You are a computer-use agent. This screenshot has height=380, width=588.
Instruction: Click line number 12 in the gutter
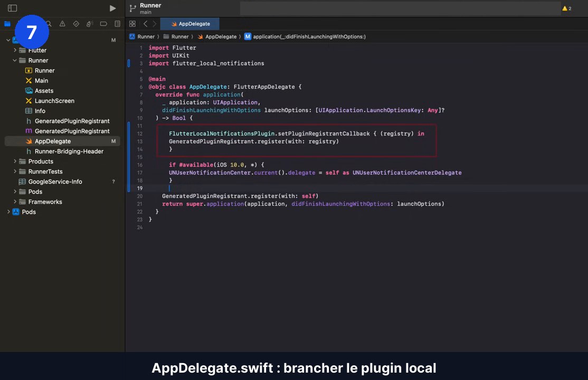point(139,134)
